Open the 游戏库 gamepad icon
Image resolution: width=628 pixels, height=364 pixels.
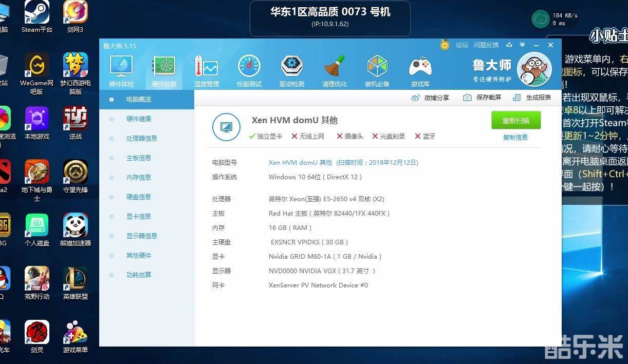420,71
